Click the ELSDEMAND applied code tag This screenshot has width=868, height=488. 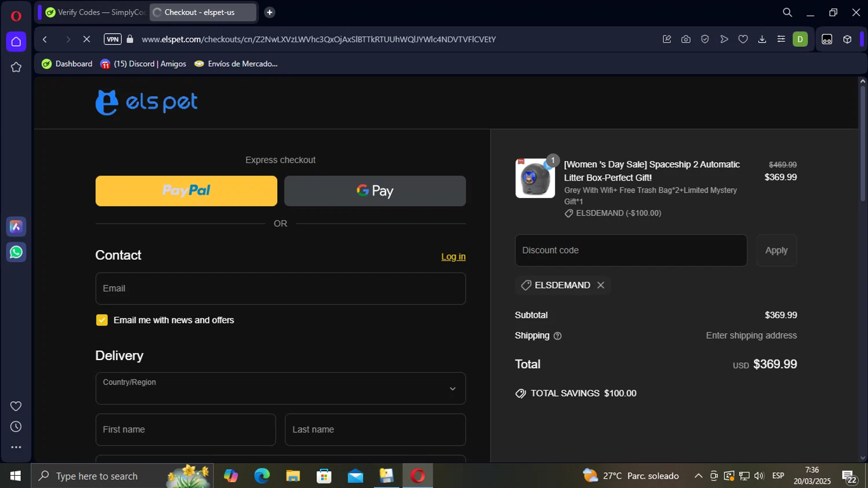point(562,285)
